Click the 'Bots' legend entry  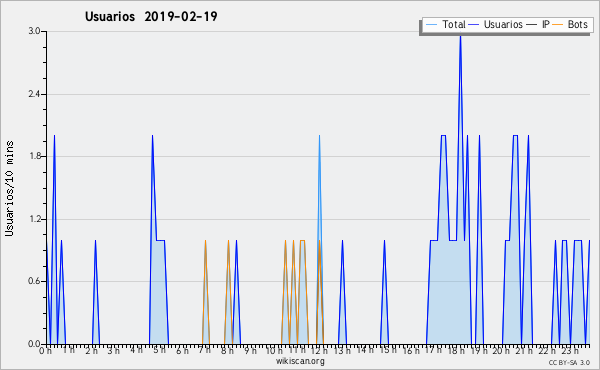570,24
